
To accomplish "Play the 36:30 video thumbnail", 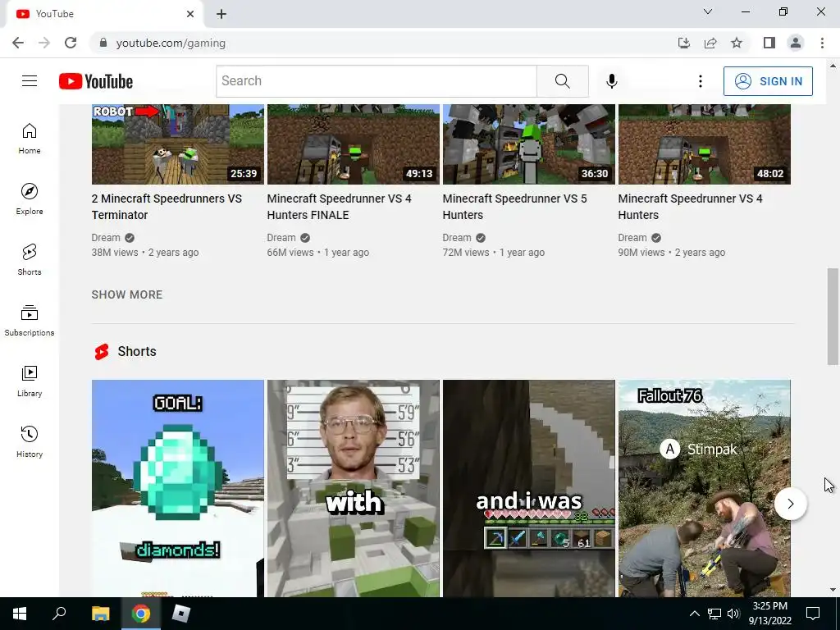I will [x=529, y=144].
